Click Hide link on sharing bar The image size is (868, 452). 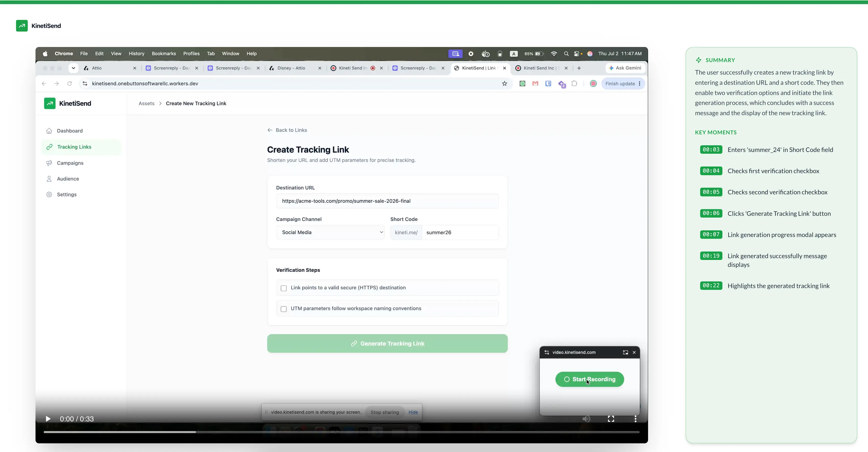[x=413, y=412]
